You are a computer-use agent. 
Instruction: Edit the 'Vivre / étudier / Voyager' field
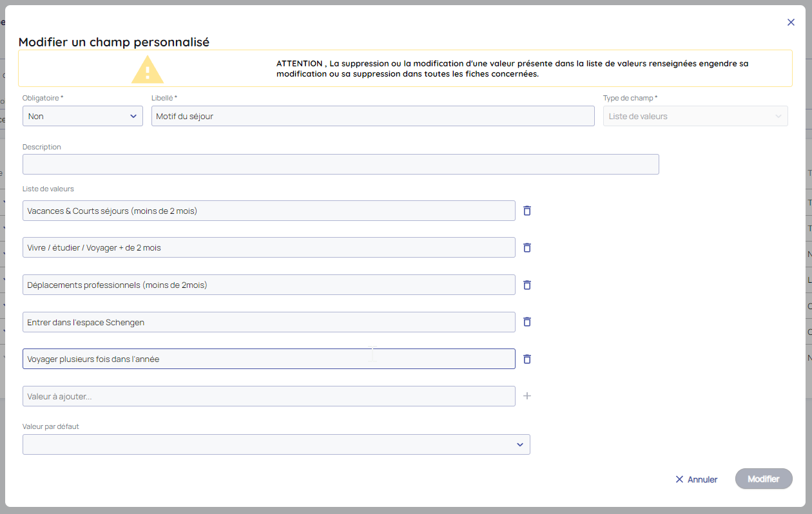269,248
